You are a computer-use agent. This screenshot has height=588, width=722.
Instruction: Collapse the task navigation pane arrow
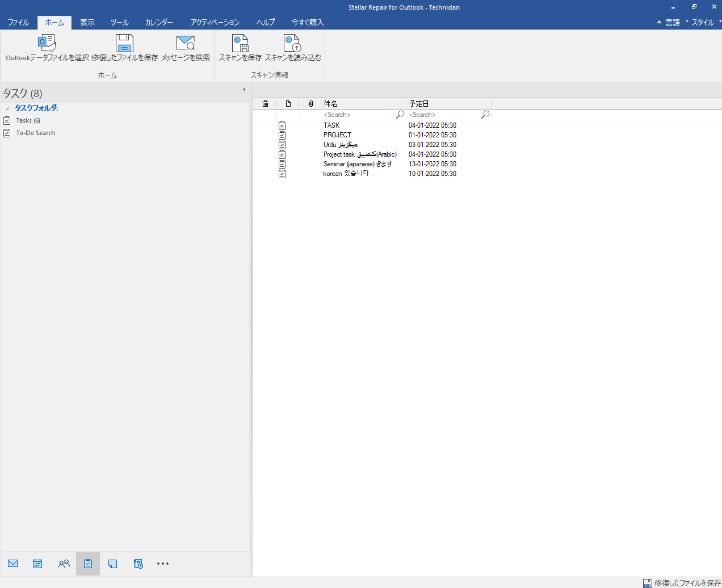[244, 90]
